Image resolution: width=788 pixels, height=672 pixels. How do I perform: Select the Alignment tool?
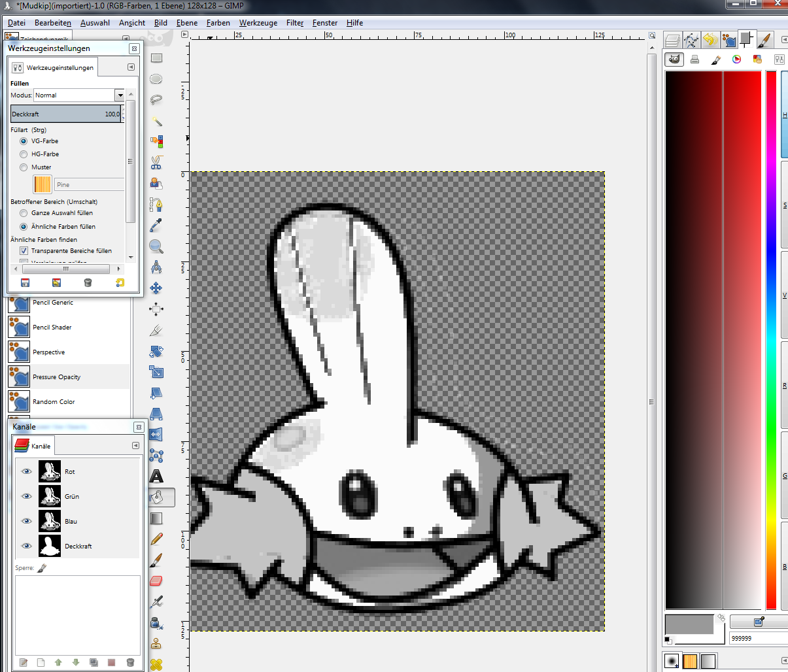click(156, 309)
